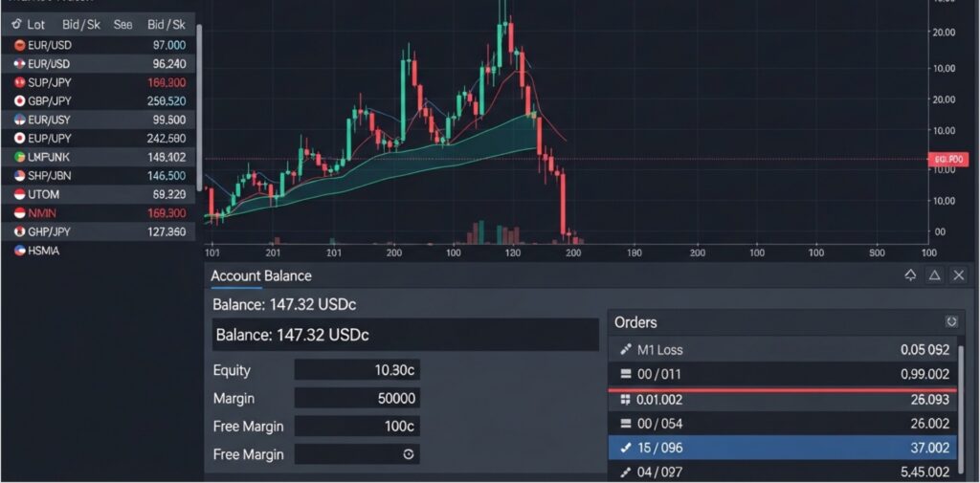Click the icon of order 00 / 011
The image size is (980, 483).
(x=625, y=374)
